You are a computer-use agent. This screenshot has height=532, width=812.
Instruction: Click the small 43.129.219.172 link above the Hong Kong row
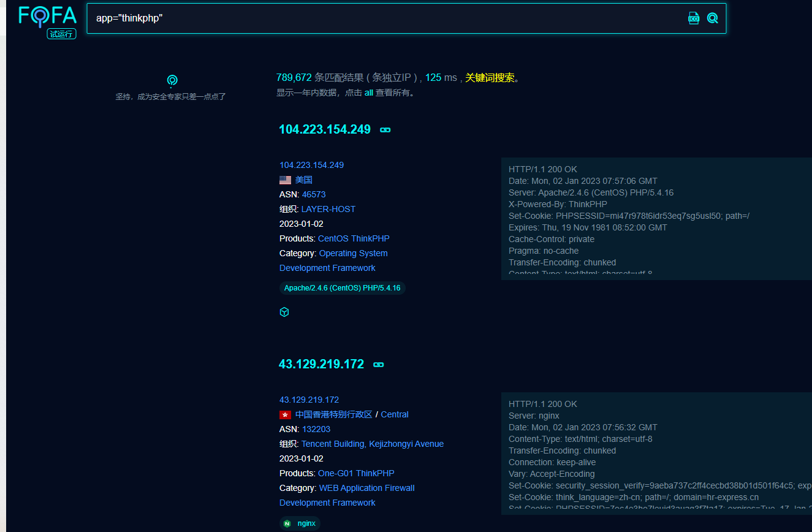tap(309, 400)
